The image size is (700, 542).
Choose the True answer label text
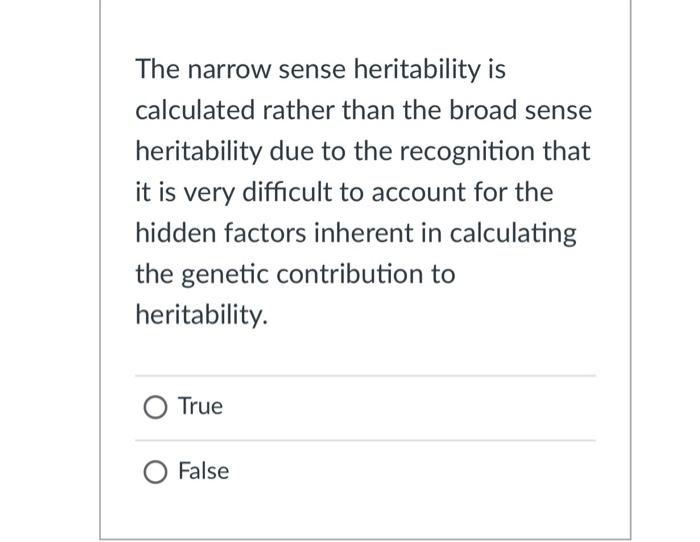200,406
